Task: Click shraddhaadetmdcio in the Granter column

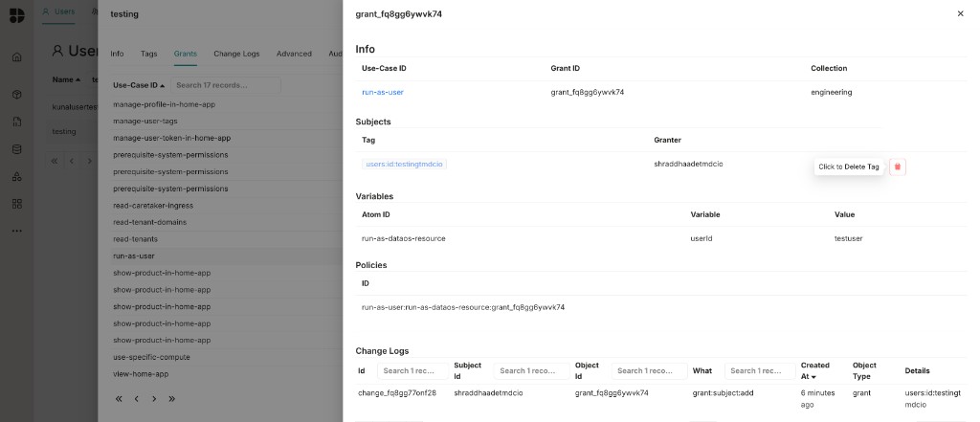Action: coord(688,165)
